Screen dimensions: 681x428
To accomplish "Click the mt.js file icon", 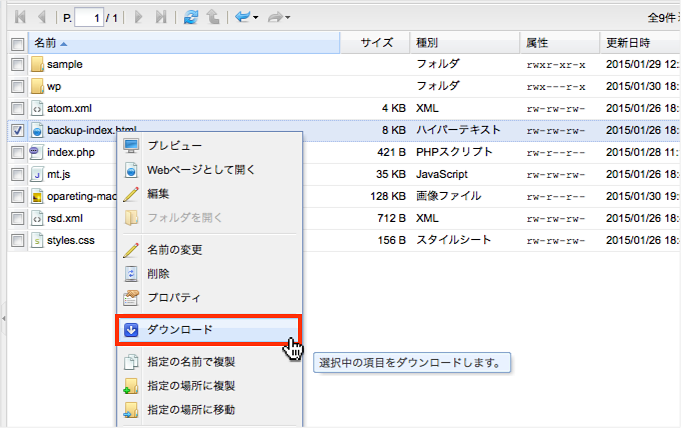I will [37, 174].
